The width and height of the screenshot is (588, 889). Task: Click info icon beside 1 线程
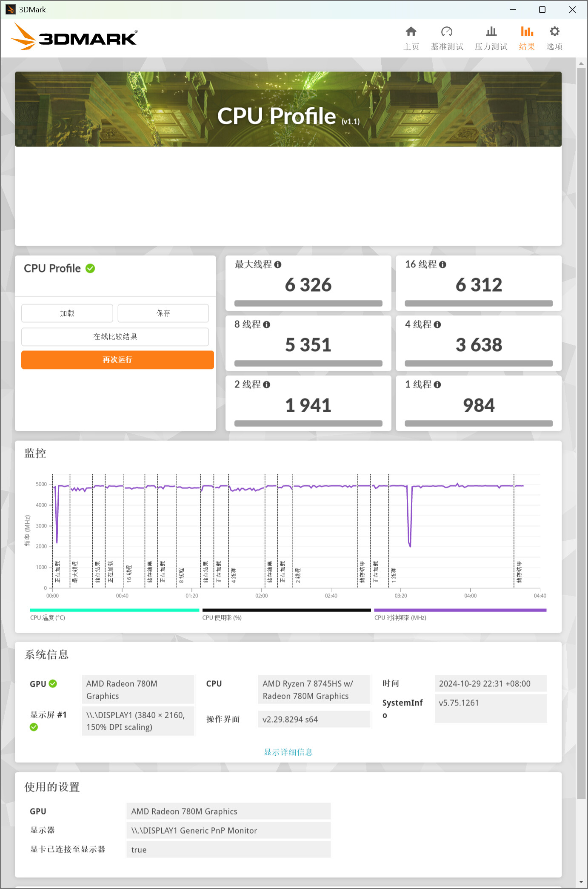click(x=437, y=385)
